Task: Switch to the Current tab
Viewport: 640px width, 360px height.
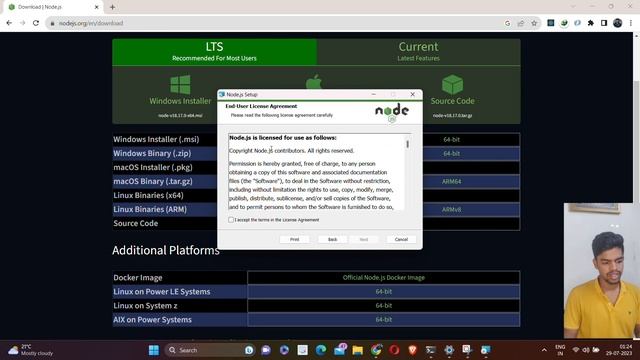Action: (x=418, y=52)
